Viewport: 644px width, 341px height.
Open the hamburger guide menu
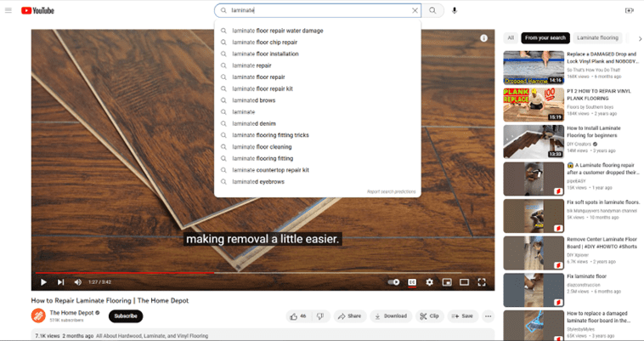point(8,10)
